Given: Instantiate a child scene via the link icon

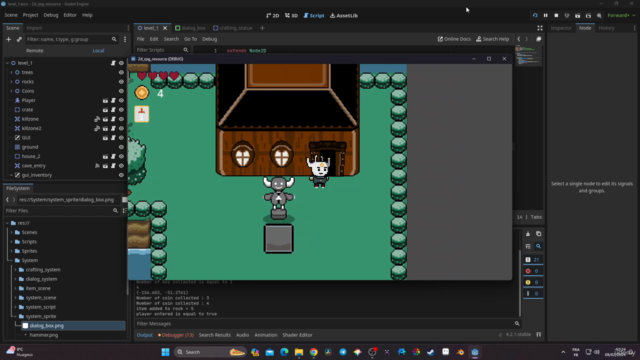Looking at the screenshot, I should click(19, 39).
